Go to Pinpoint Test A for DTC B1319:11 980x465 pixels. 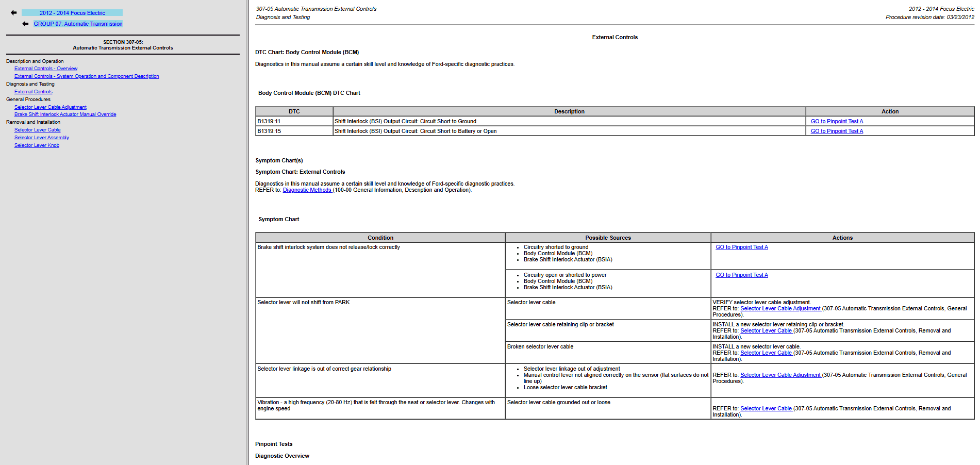[837, 122]
